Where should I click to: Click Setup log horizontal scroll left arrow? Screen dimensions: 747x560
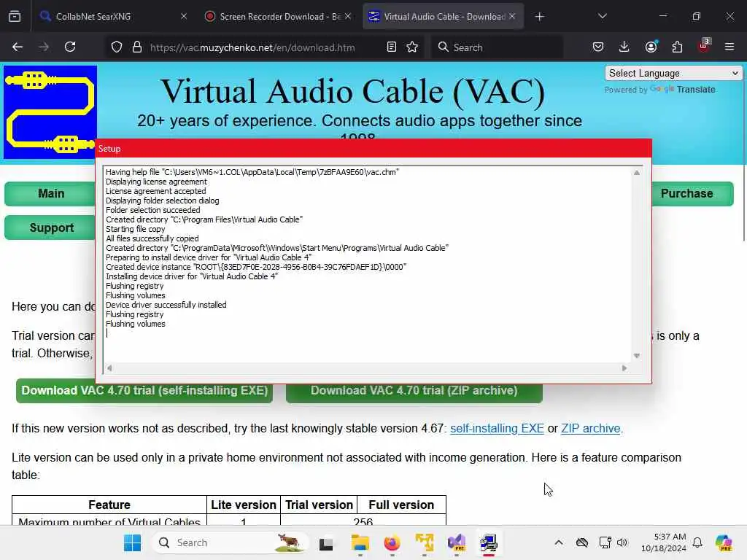point(109,367)
